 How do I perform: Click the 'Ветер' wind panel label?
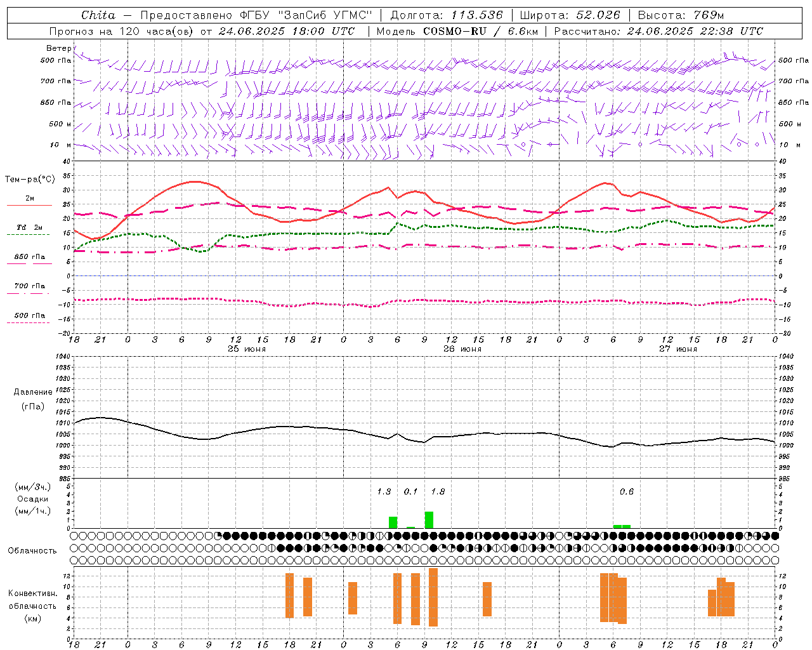[x=59, y=48]
